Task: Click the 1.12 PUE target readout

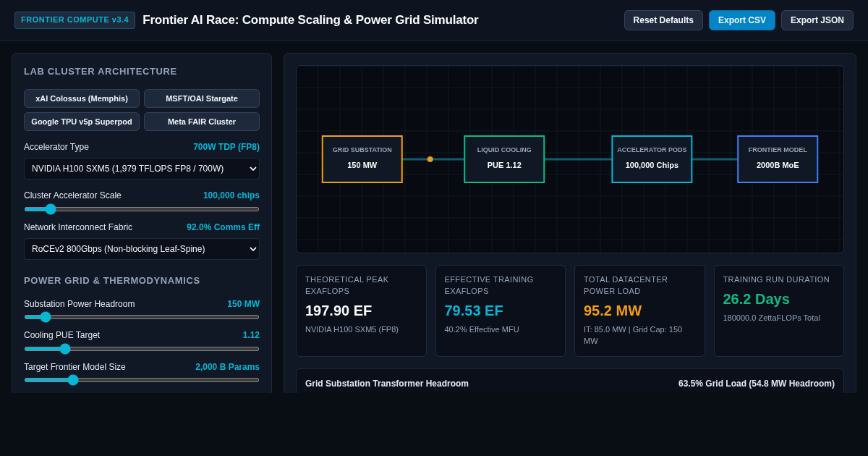Action: 251,335
